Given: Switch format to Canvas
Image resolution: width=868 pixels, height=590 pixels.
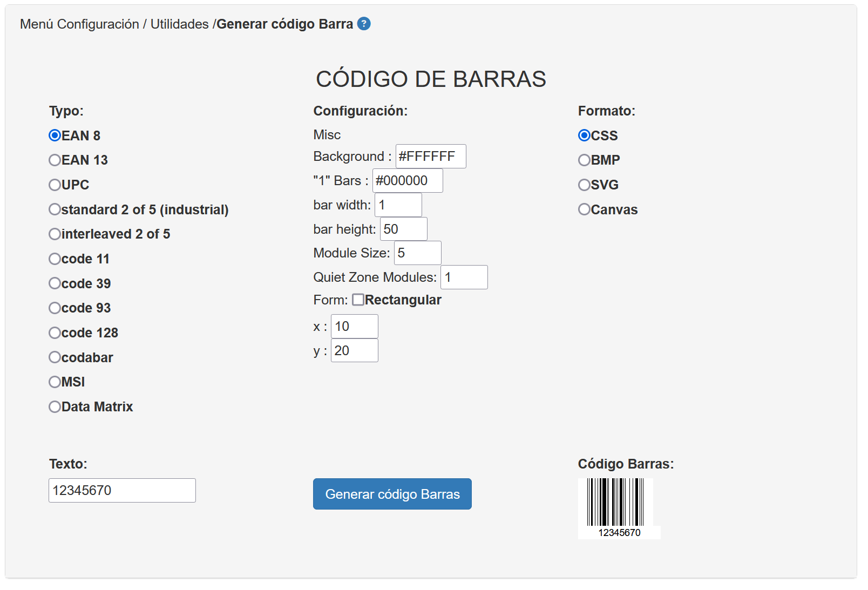Looking at the screenshot, I should pos(584,209).
